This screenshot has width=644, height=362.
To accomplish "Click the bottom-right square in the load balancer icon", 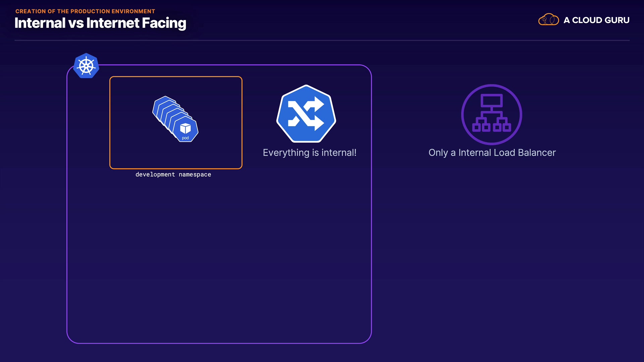I will tap(507, 127).
